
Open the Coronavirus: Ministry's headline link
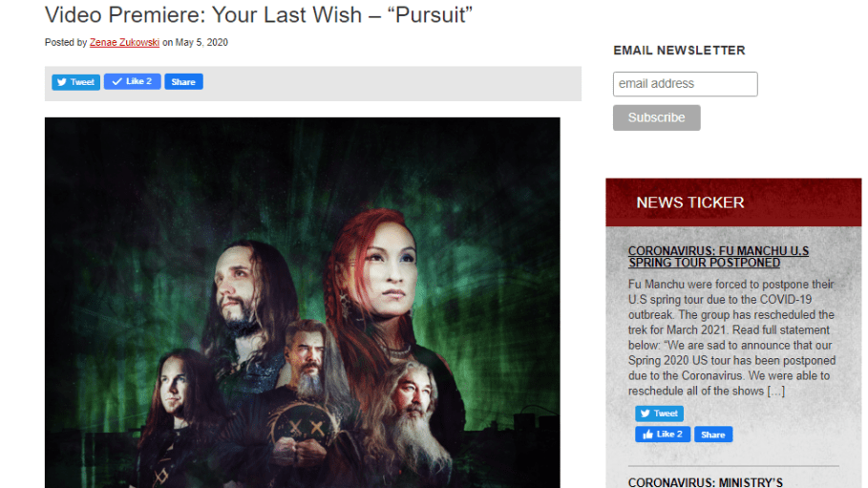click(706, 482)
